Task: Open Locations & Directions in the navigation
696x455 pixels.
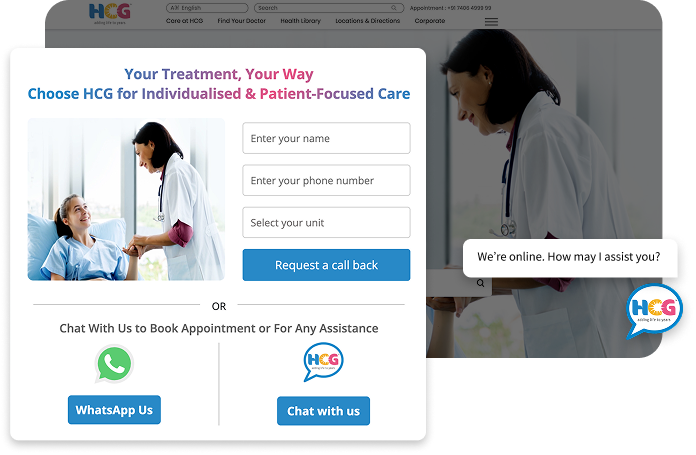Action: pyautogui.click(x=368, y=21)
